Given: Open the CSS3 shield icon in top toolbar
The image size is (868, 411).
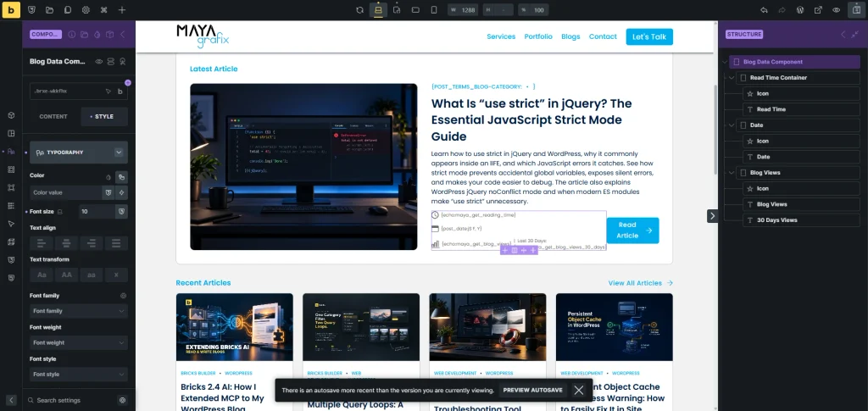Looking at the screenshot, I should point(31,10).
